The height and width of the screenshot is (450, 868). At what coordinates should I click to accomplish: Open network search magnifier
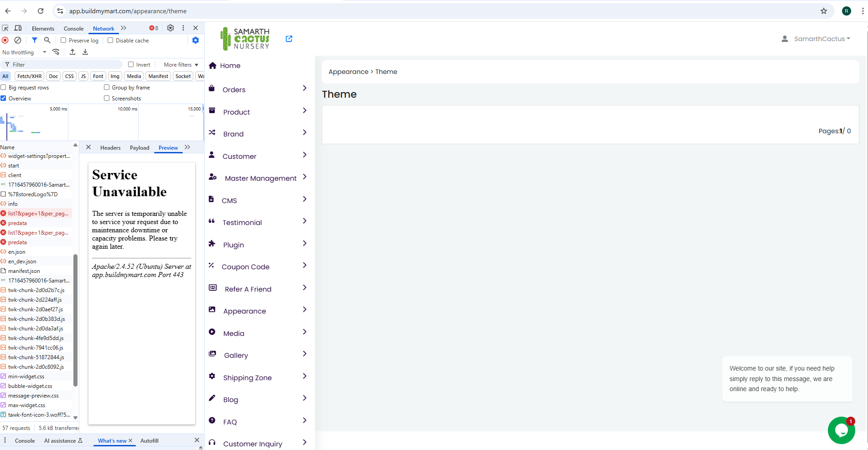tap(47, 40)
